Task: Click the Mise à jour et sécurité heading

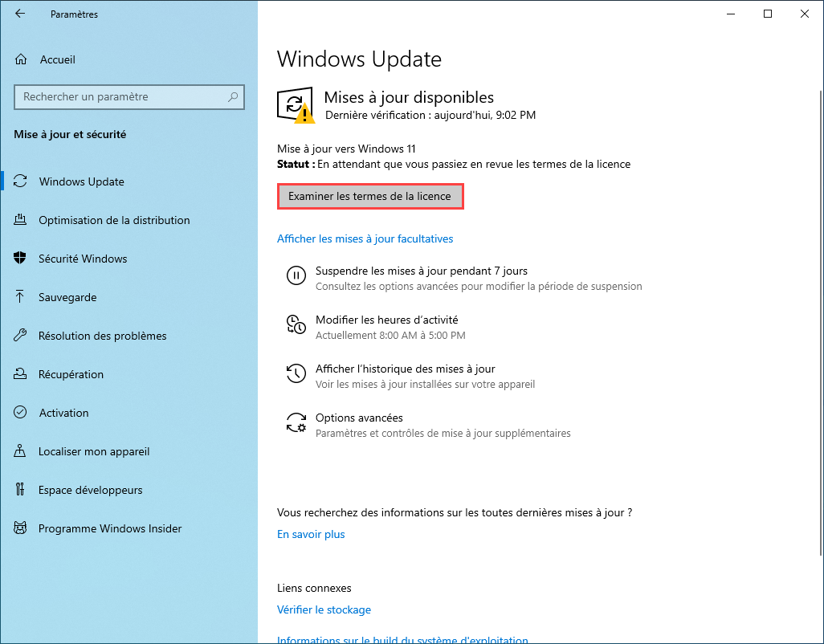Action: (x=70, y=134)
